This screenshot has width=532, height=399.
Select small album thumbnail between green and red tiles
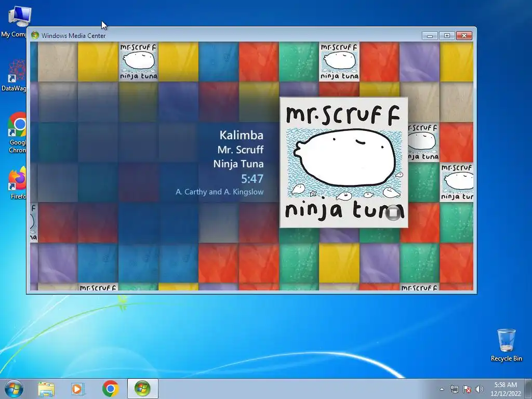point(339,62)
